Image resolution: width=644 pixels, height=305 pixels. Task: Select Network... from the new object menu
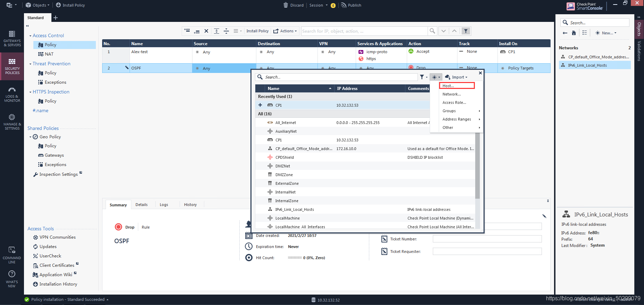pos(456,94)
